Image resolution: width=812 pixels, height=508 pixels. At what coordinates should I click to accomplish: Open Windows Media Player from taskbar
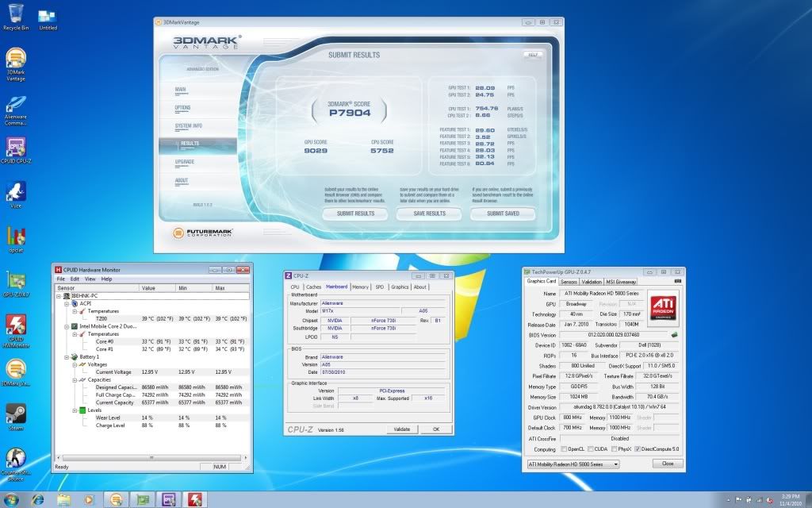(x=89, y=500)
